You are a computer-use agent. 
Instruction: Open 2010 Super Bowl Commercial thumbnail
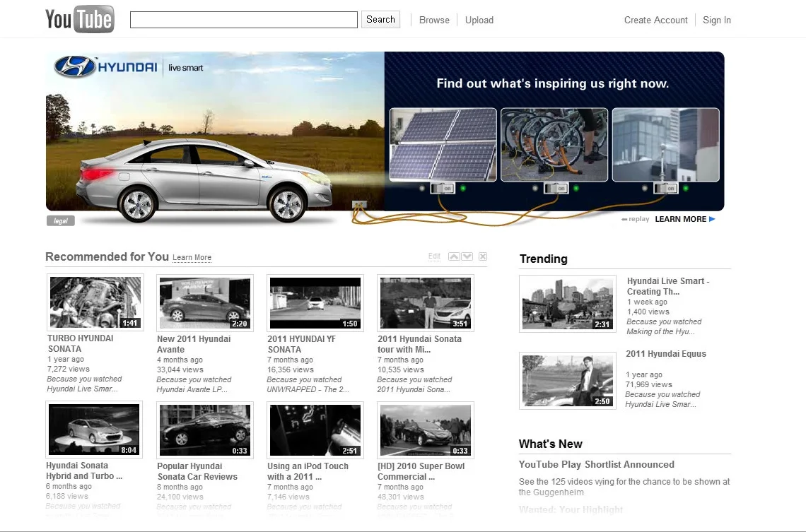[x=425, y=430]
